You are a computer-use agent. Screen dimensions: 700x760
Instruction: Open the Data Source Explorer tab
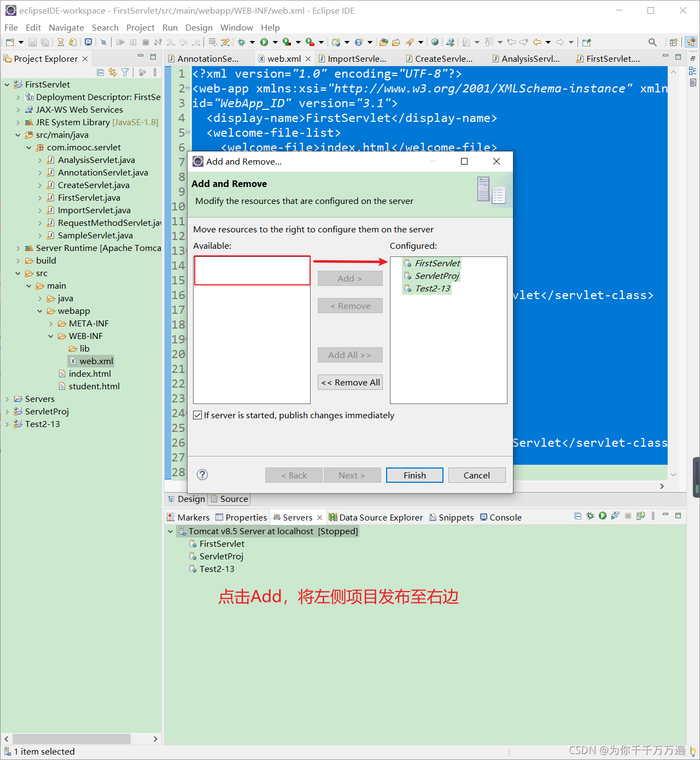point(376,517)
